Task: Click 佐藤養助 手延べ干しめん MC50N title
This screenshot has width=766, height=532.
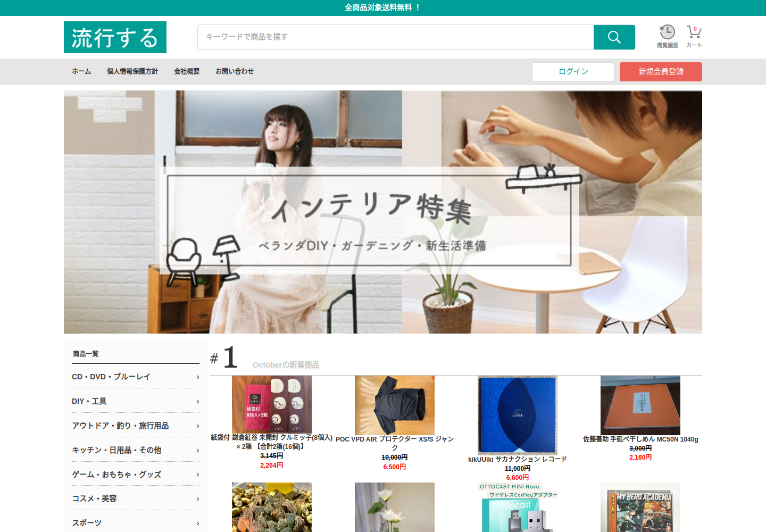Action: pyautogui.click(x=640, y=439)
